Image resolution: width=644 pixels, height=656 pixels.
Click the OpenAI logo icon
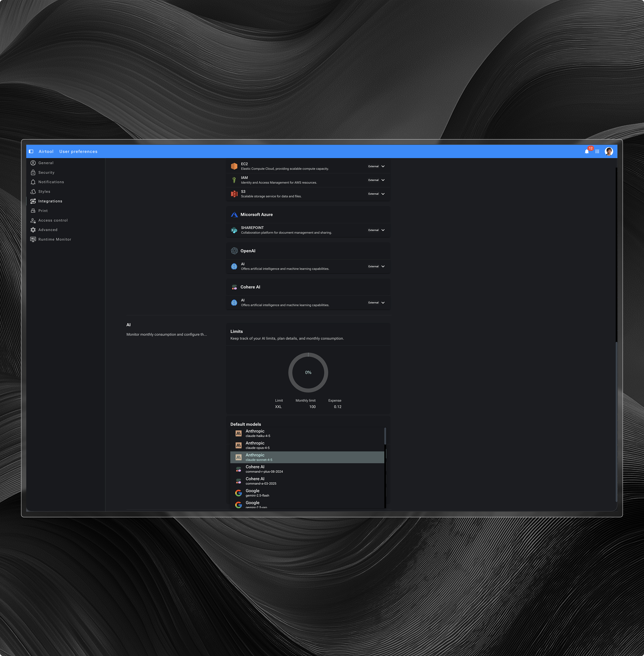pos(234,251)
